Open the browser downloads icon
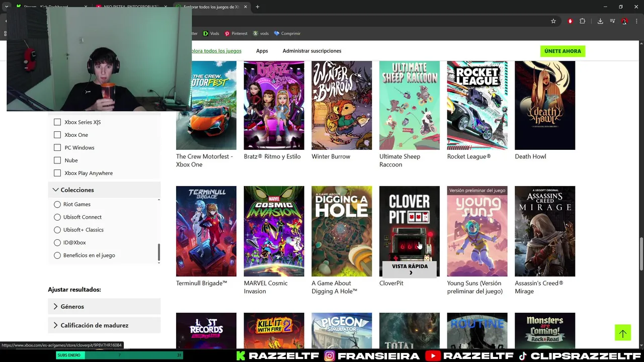 click(600, 21)
